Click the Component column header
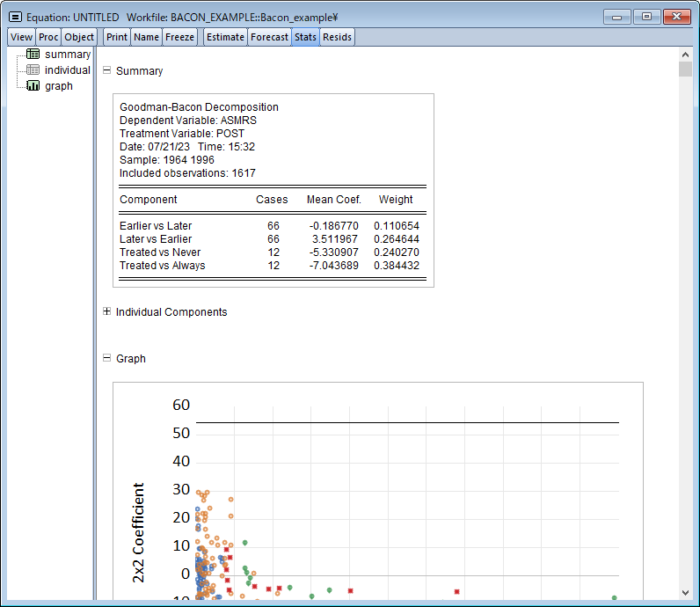The width and height of the screenshot is (700, 607). pyautogui.click(x=149, y=200)
